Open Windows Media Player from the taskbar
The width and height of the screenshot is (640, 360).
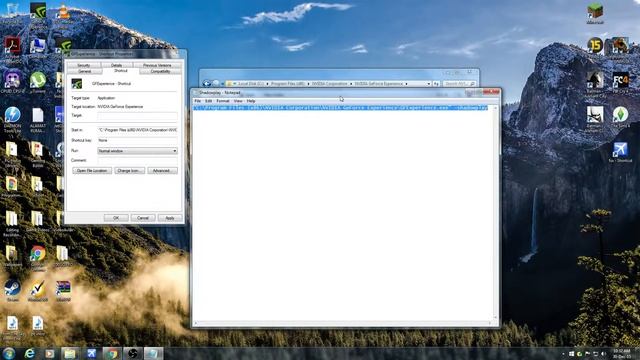pos(49,353)
